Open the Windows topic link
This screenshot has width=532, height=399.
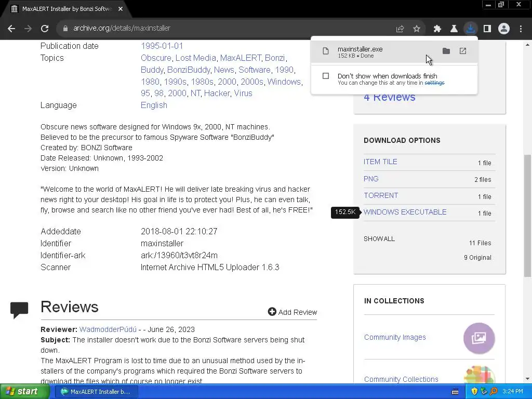(x=284, y=82)
